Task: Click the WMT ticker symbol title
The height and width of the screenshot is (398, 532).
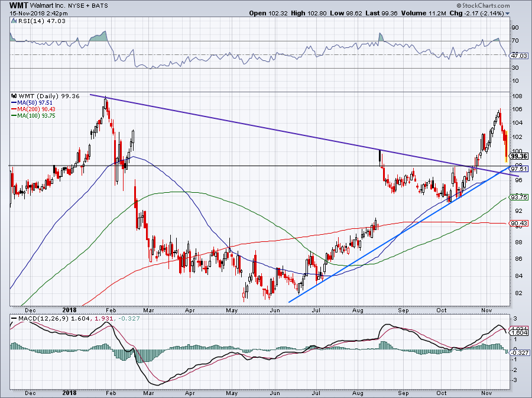Action: pos(19,5)
